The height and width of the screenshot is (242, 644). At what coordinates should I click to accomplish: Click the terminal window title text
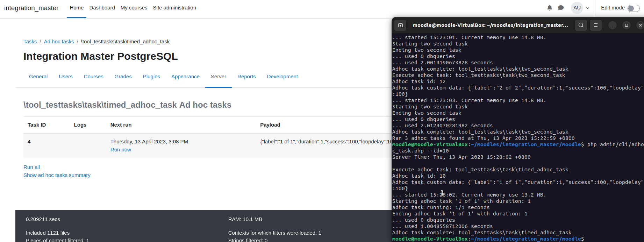coord(491,25)
